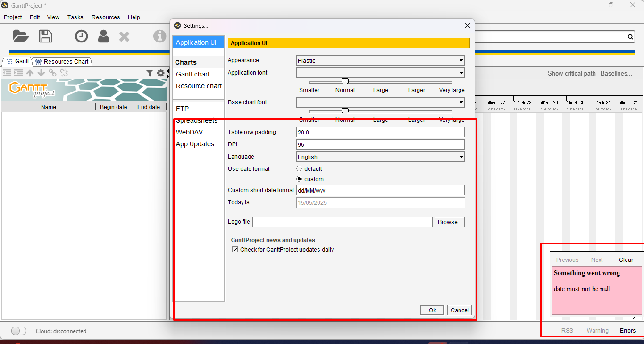Click the Table row padding field

380,132
